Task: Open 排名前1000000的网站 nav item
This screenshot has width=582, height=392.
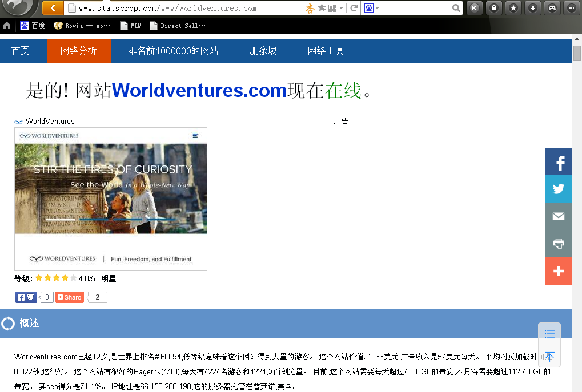Action: [x=173, y=51]
